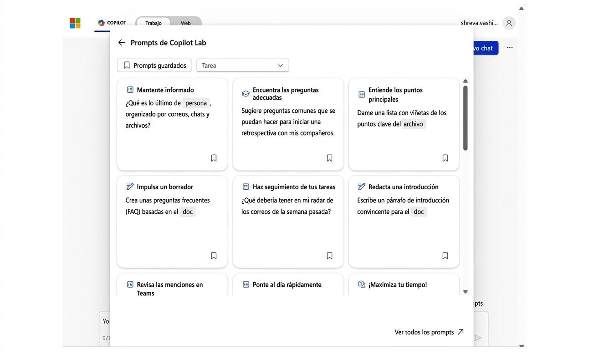Bookmark the Redacta una introducción prompt
The image size is (594, 364).
pos(445,256)
